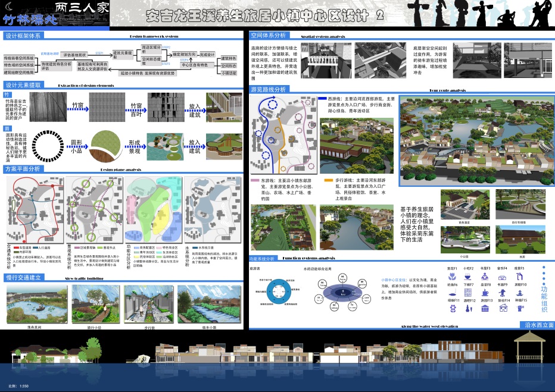This screenshot has height=392, width=555.
Task: Click the bamboo forest photo
Action: (x=45, y=107)
